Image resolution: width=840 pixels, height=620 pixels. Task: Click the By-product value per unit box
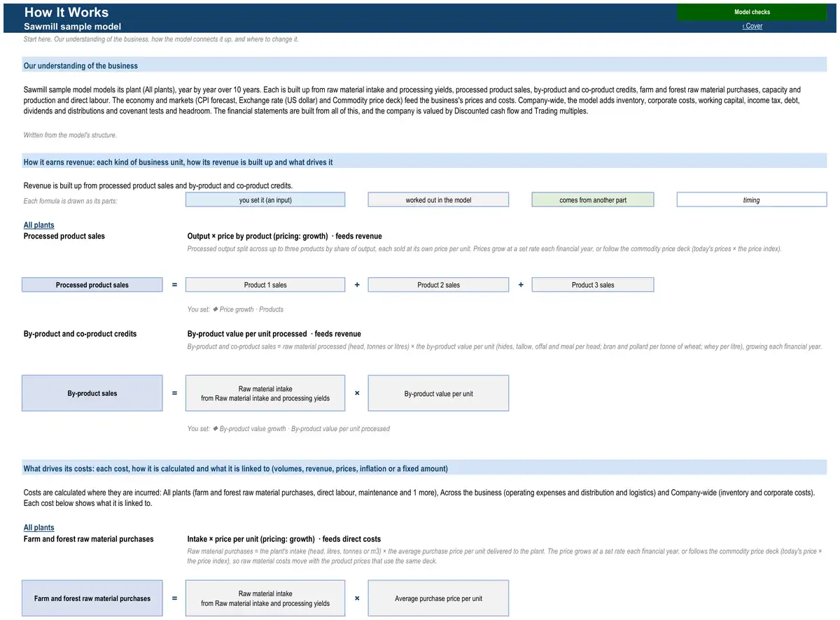[x=438, y=393]
